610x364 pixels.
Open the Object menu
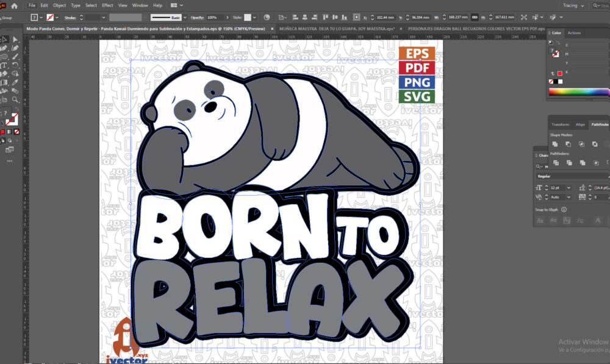(60, 5)
